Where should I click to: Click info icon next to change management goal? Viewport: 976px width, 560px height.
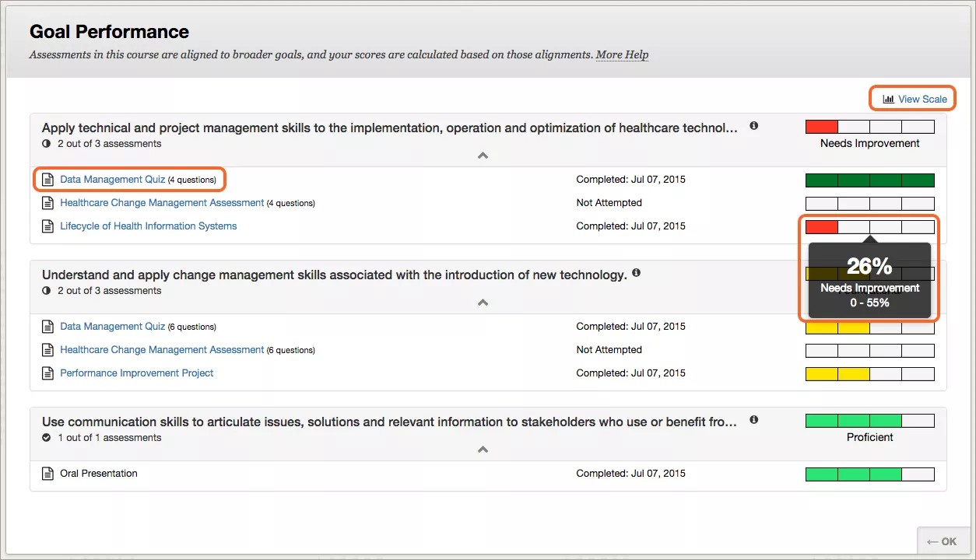click(x=636, y=273)
